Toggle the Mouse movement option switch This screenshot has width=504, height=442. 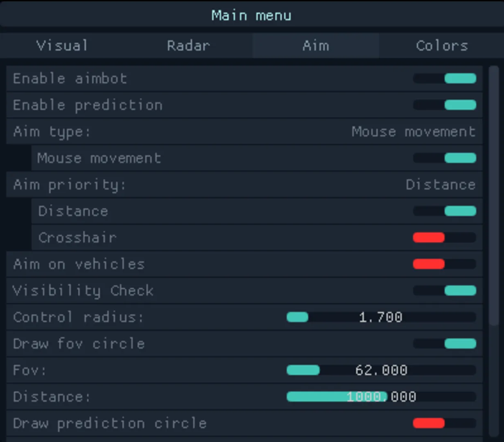(x=445, y=158)
